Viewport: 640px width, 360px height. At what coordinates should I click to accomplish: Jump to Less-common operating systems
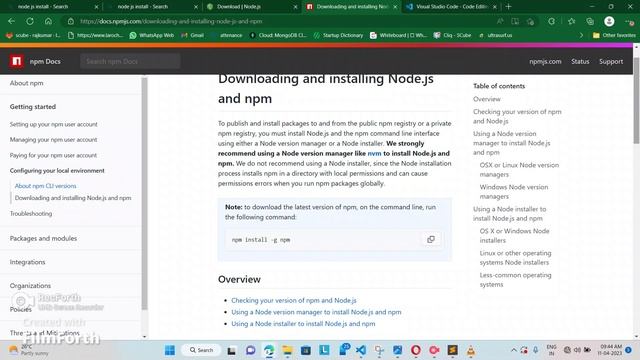515,280
